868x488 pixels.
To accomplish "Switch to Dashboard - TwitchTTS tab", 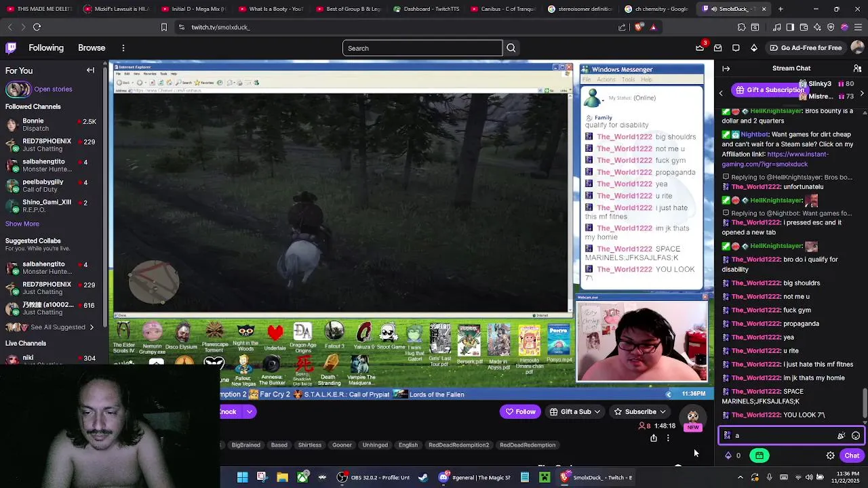I will [428, 9].
